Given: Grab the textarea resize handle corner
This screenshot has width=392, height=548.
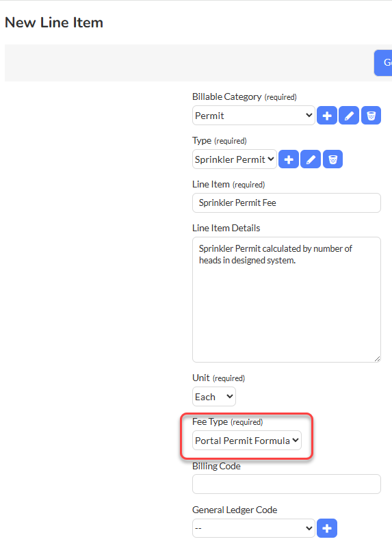Looking at the screenshot, I should pyautogui.click(x=378, y=359).
